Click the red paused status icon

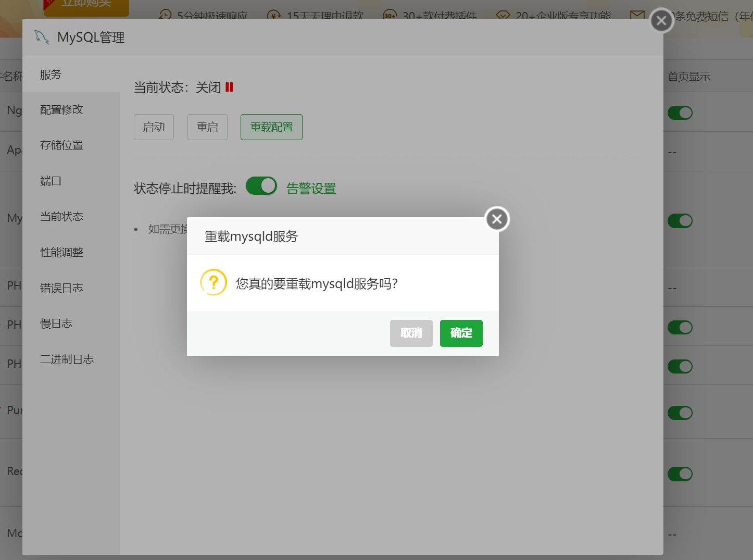(x=229, y=87)
